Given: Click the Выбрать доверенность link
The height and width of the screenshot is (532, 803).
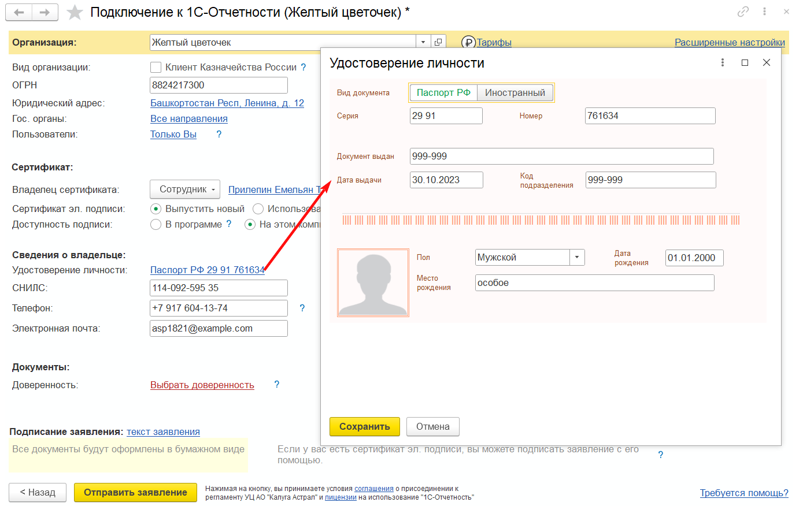Looking at the screenshot, I should coord(202,385).
